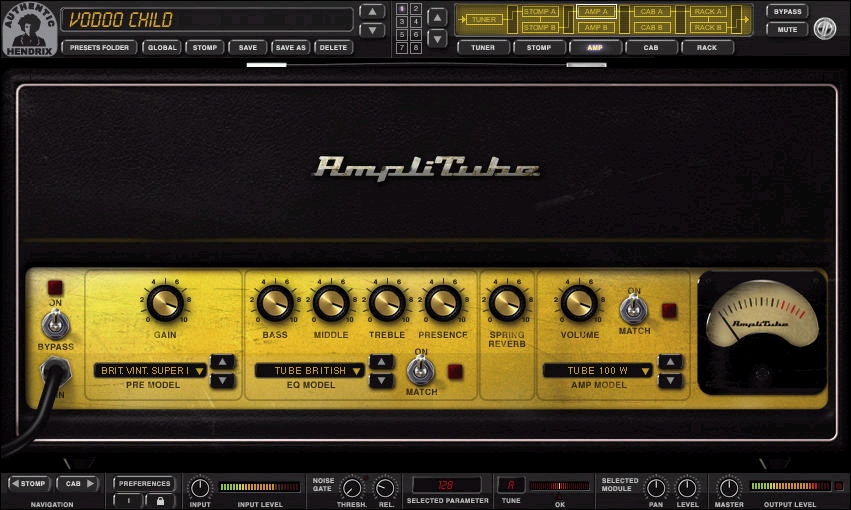Switch to the TUNER tab
This screenshot has height=510, width=851.
pyautogui.click(x=483, y=48)
